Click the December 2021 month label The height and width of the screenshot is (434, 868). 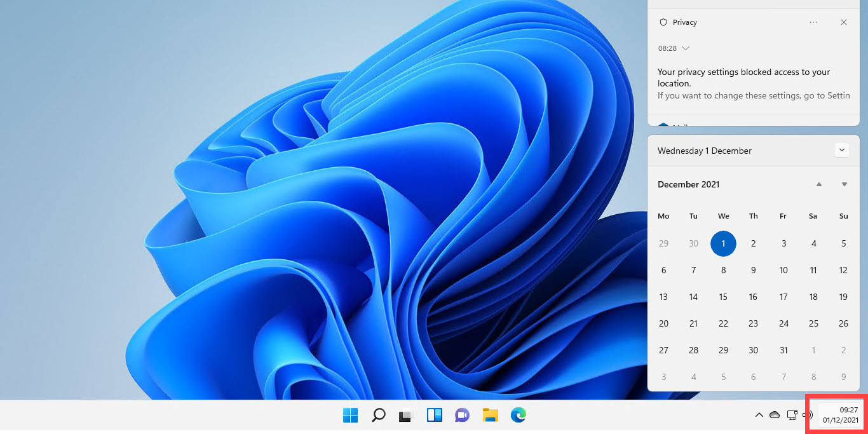(x=688, y=184)
